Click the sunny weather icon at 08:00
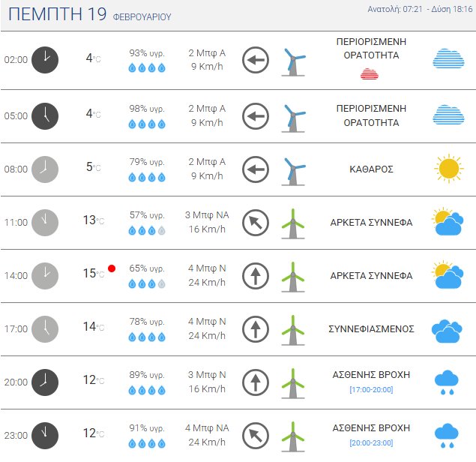This screenshot has width=476, height=462. coord(448,169)
